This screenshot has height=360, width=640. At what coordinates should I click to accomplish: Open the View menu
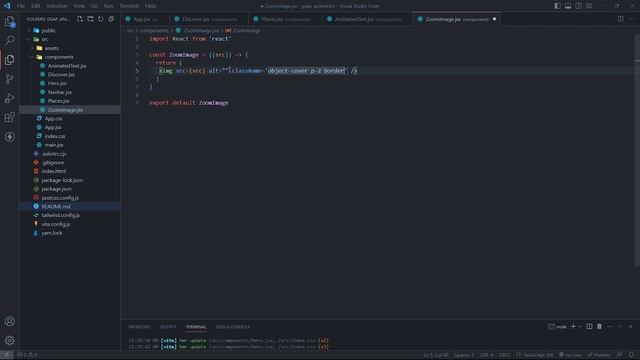coord(79,6)
